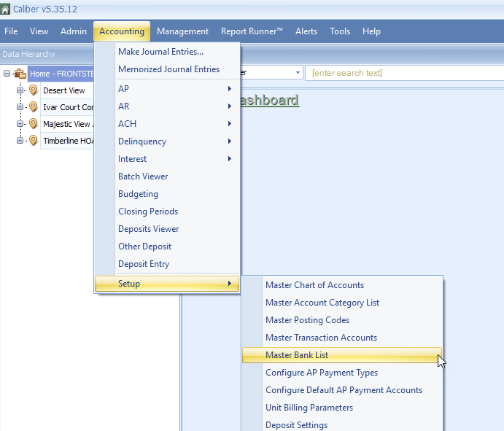Click the Ivar Court location pin icon
The width and height of the screenshot is (504, 431).
tap(33, 107)
